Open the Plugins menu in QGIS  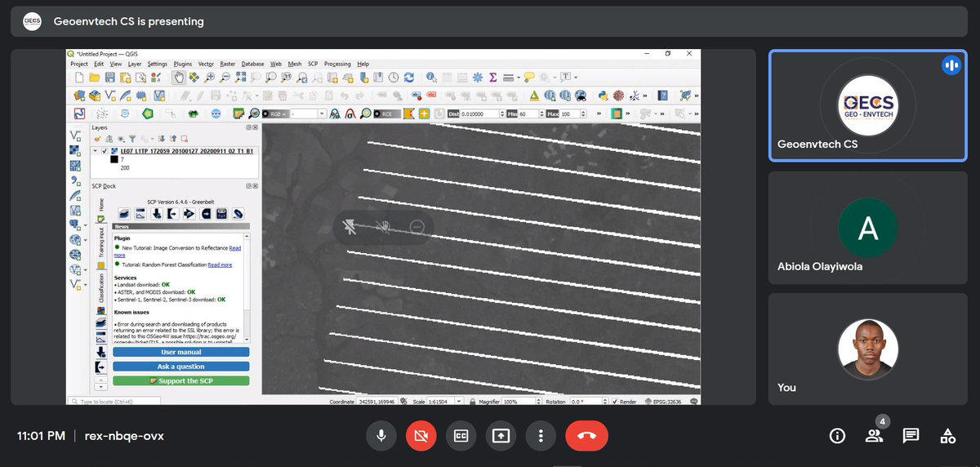pyautogui.click(x=183, y=64)
